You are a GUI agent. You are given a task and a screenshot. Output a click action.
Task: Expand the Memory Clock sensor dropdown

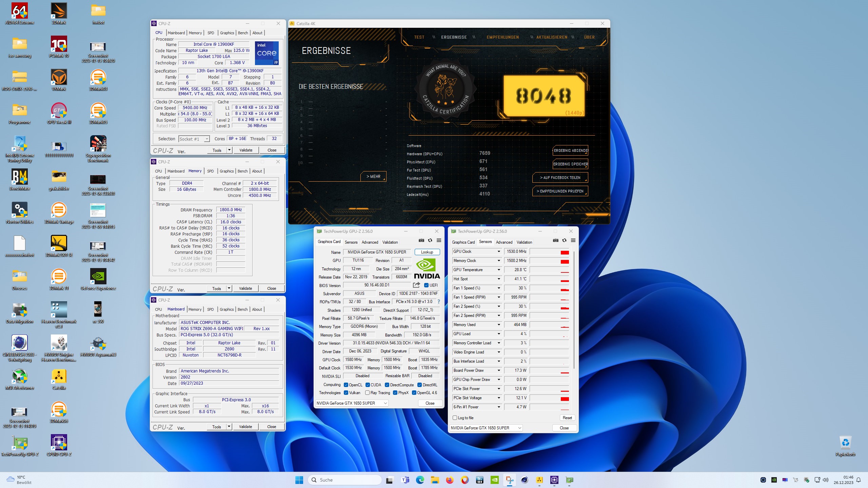coord(499,261)
